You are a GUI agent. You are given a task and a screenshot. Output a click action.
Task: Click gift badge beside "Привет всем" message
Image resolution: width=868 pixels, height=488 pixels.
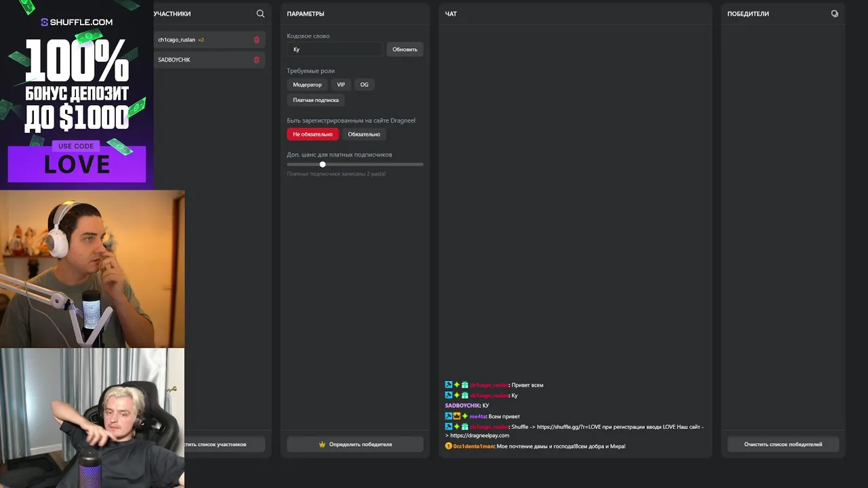[x=465, y=385]
